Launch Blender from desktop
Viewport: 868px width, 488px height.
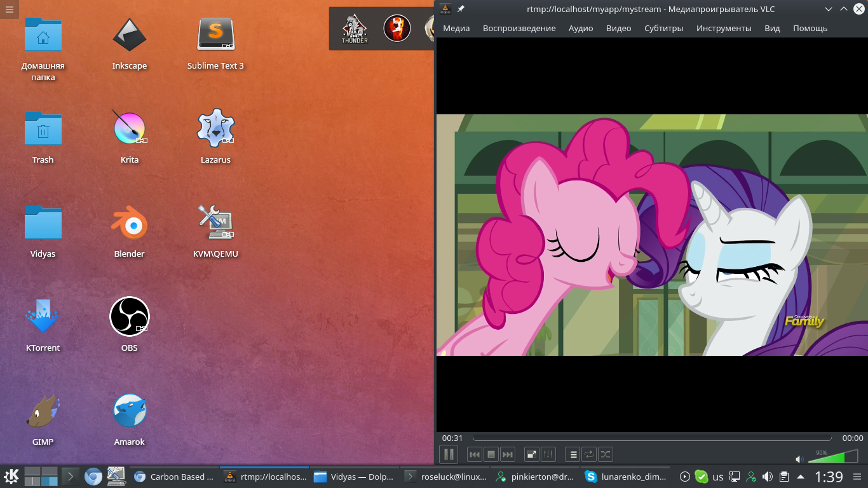click(130, 233)
